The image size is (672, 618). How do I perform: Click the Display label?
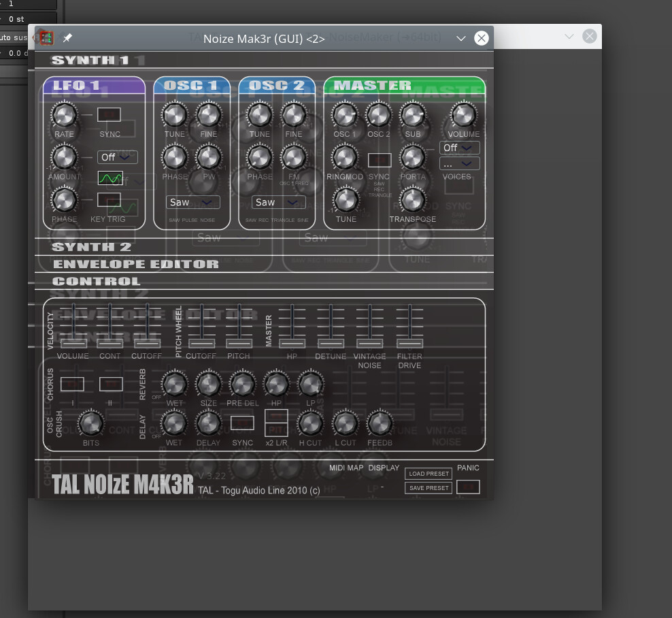[384, 468]
